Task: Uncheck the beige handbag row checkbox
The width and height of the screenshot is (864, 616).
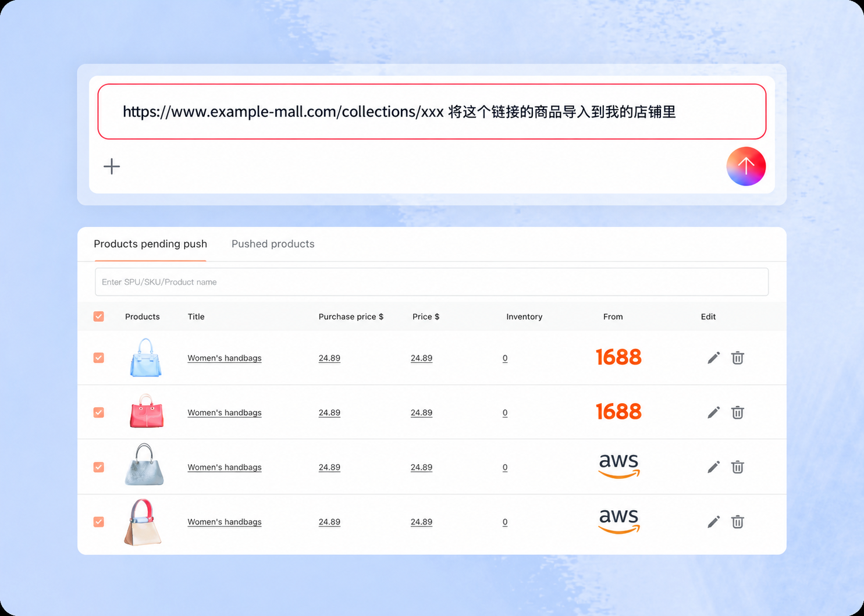Action: click(99, 522)
